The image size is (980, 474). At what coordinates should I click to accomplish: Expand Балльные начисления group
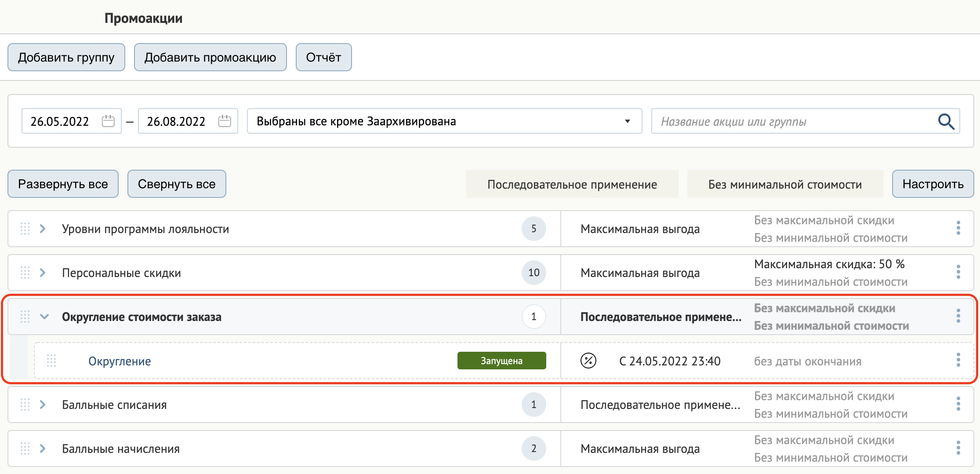click(43, 448)
